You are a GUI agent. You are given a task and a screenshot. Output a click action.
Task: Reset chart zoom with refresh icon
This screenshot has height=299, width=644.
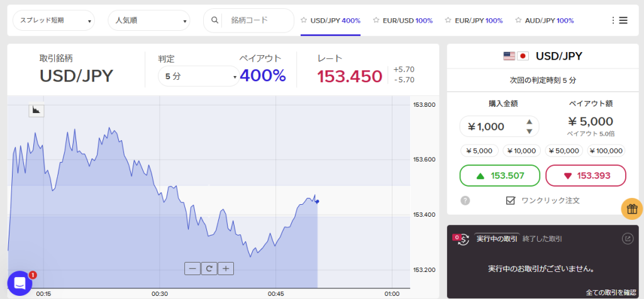pos(209,268)
